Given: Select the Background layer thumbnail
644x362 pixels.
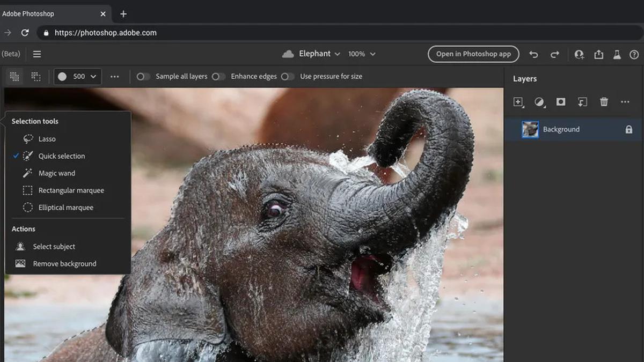Looking at the screenshot, I should pyautogui.click(x=530, y=129).
